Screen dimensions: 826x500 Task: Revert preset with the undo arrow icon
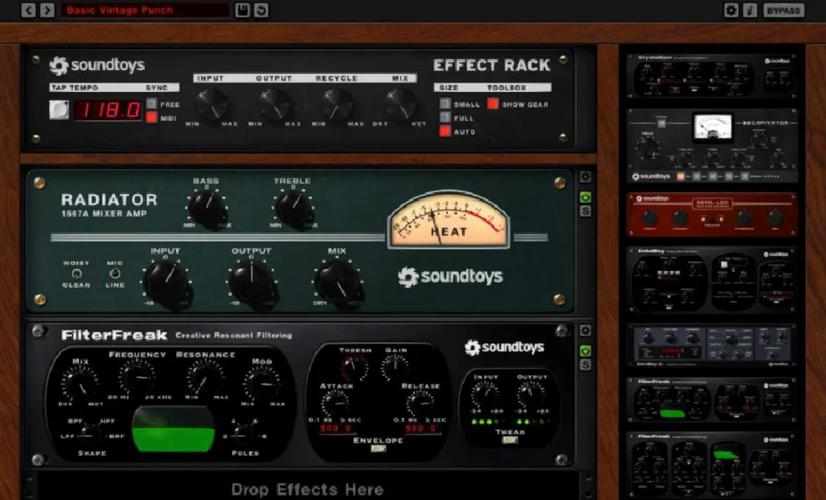261,10
